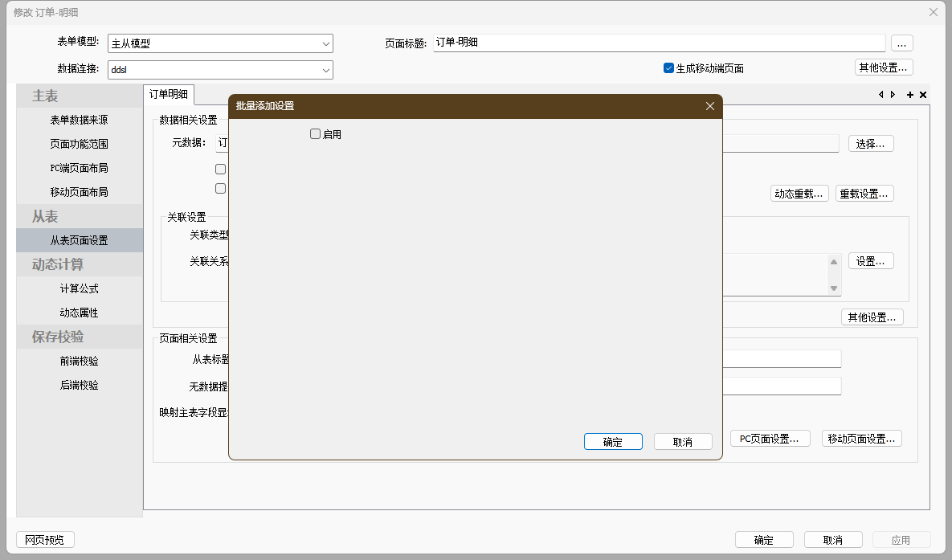
Task: Click the scroll up arrow in 关联关系 box
Action: 834,262
